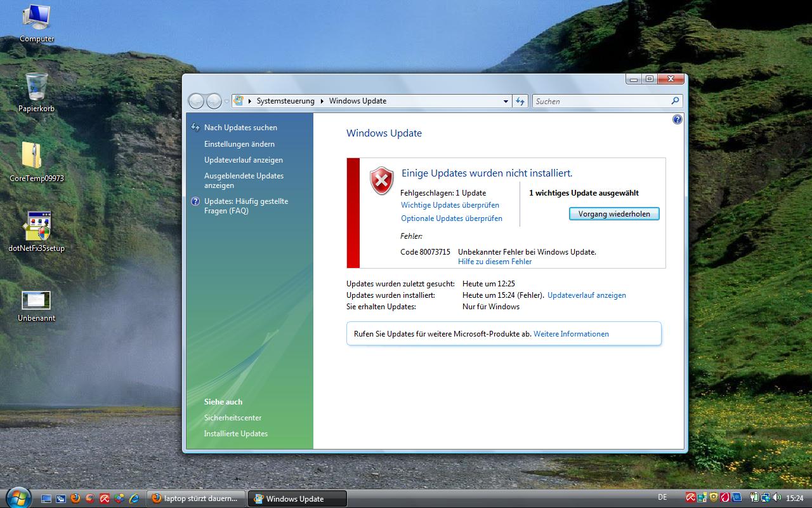Open Installierte Updates link
The height and width of the screenshot is (508, 812).
236,434
